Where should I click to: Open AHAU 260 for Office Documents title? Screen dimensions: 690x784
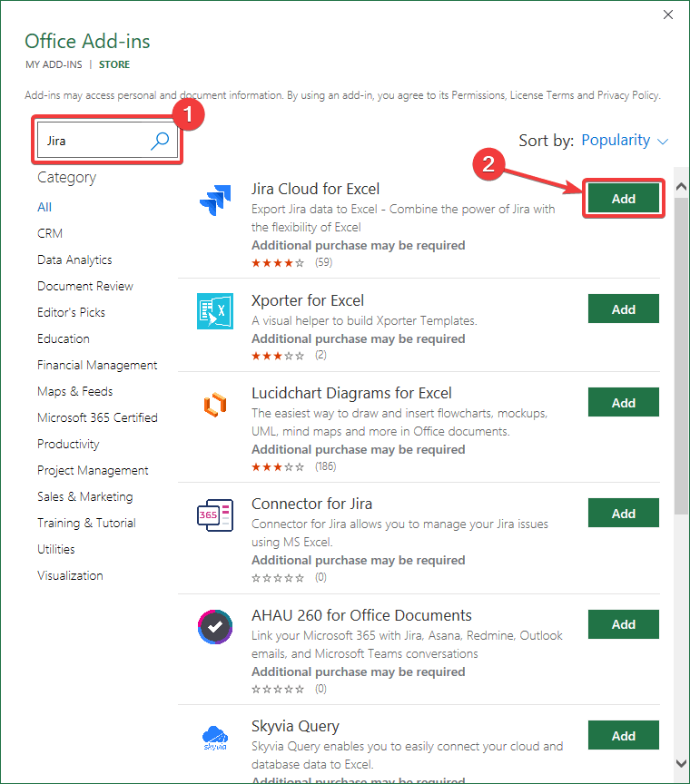[x=361, y=615]
